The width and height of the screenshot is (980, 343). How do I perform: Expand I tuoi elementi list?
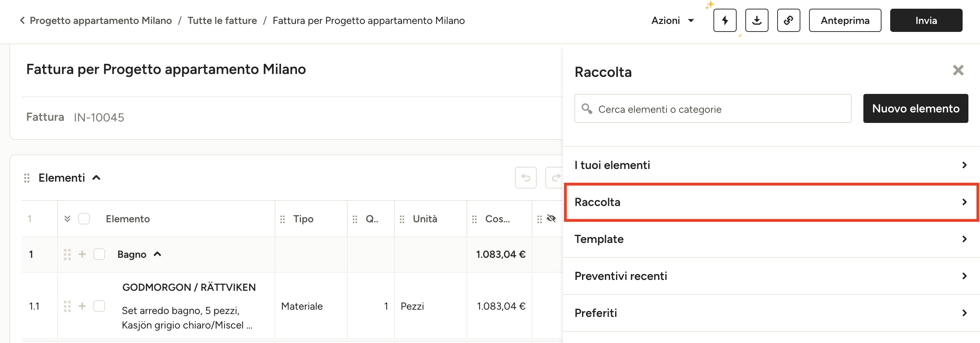coord(771,165)
